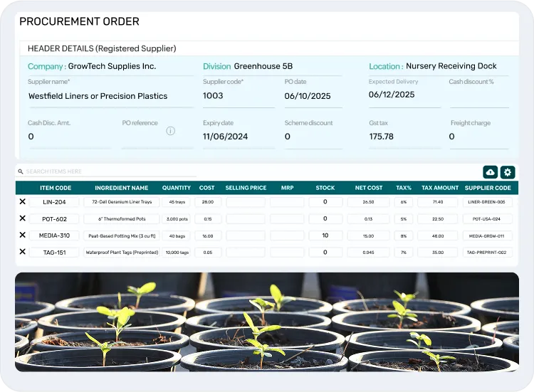The image size is (534, 392).
Task: Click the POT-USA-024 supplier code cell
Action: pos(487,219)
